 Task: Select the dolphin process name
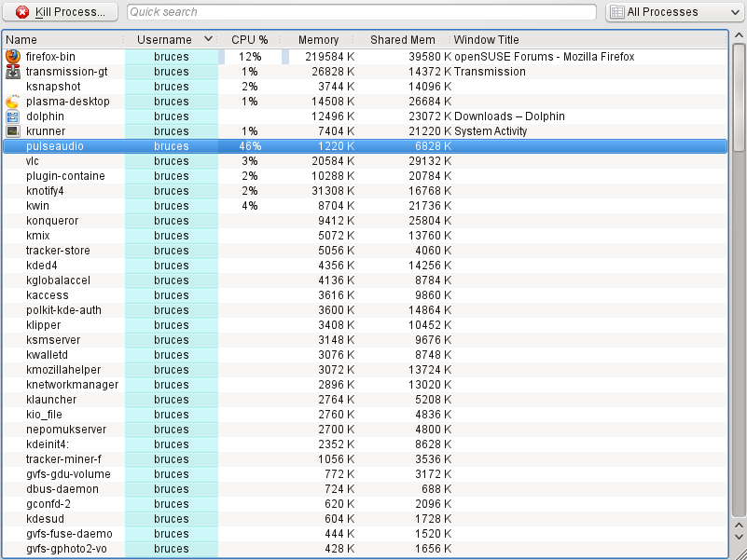click(x=45, y=116)
